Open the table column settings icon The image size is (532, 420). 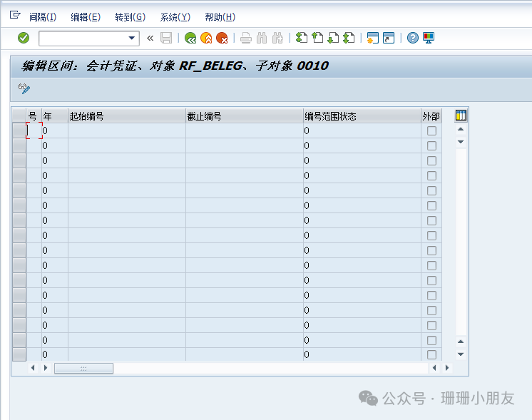click(x=461, y=116)
